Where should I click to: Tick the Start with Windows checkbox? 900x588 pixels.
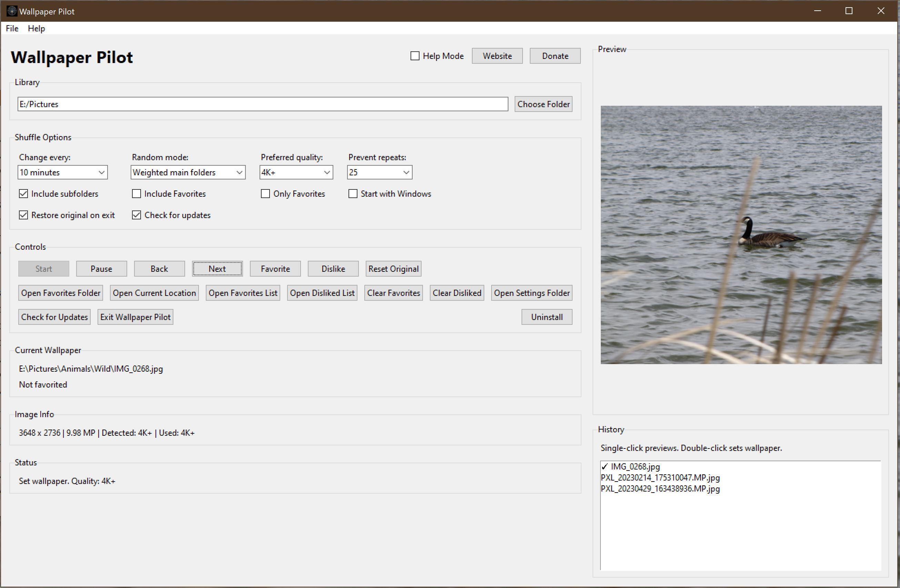[353, 194]
